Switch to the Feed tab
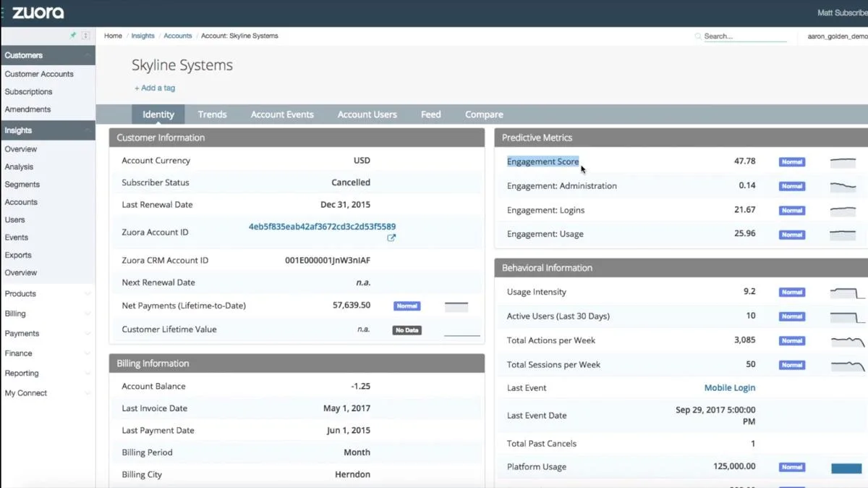 431,114
